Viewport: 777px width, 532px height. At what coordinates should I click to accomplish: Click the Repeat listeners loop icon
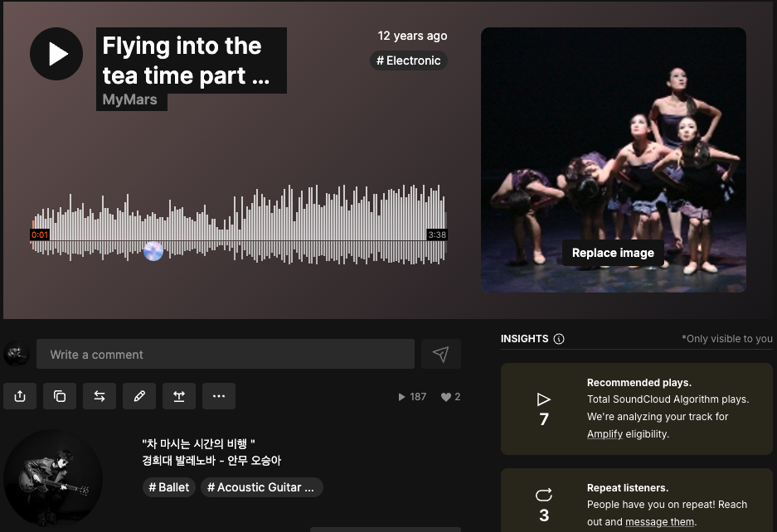pyautogui.click(x=544, y=495)
